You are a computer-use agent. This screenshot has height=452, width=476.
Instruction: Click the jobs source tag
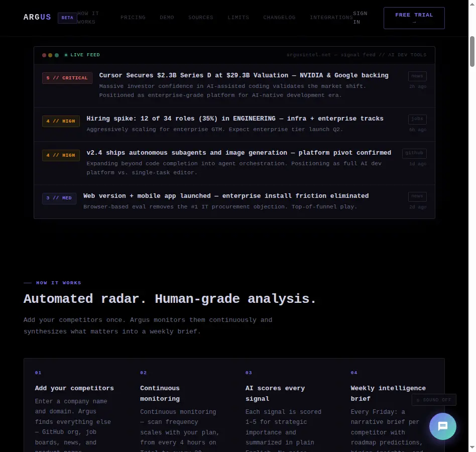pos(417,120)
